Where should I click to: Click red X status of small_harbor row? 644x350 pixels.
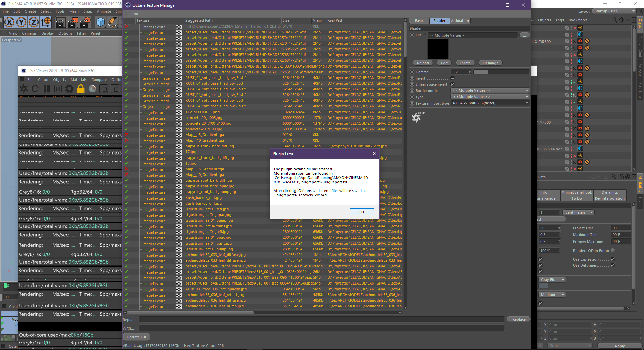click(x=127, y=26)
